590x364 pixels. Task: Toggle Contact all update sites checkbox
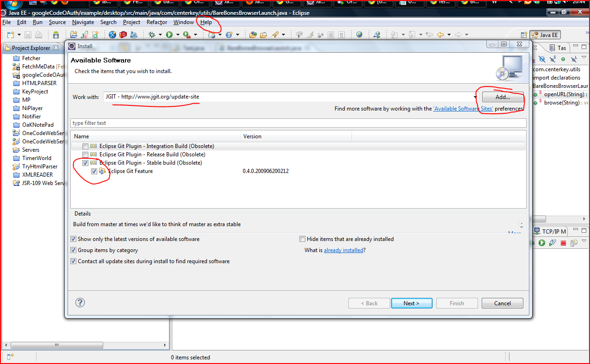(73, 261)
